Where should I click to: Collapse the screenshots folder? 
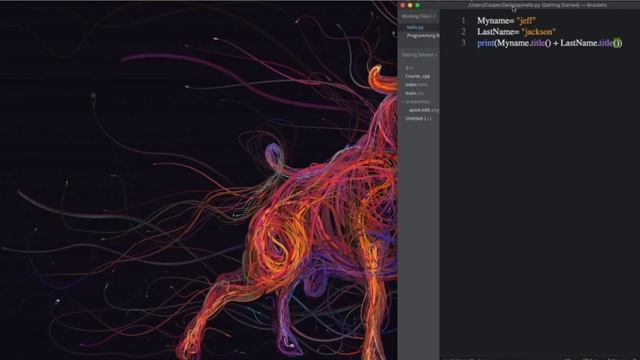pyautogui.click(x=416, y=102)
